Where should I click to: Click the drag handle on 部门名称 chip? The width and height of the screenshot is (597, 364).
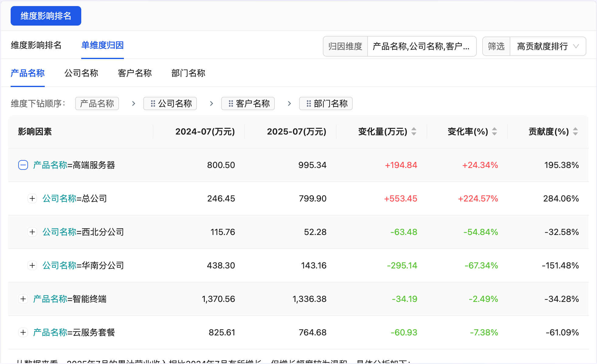coord(309,103)
